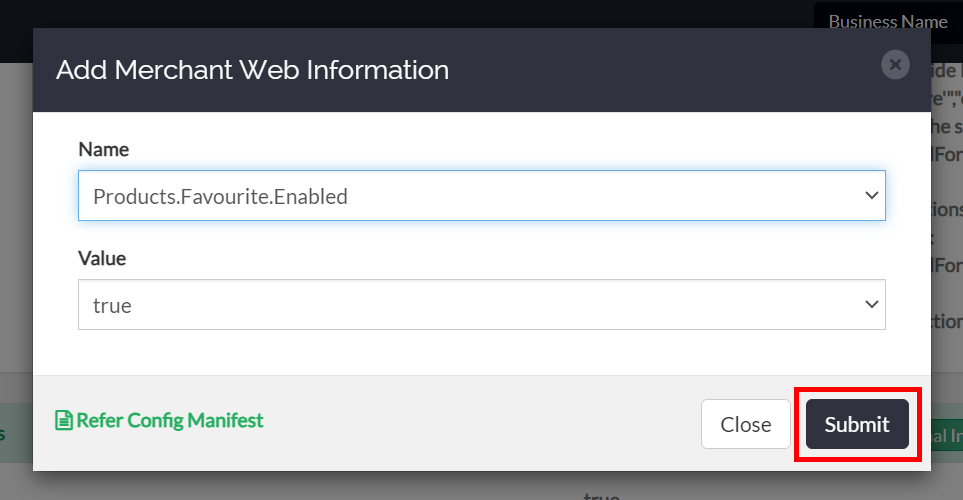Click the 'Name' field label
Viewport: 963px width, 500px height.
click(103, 149)
